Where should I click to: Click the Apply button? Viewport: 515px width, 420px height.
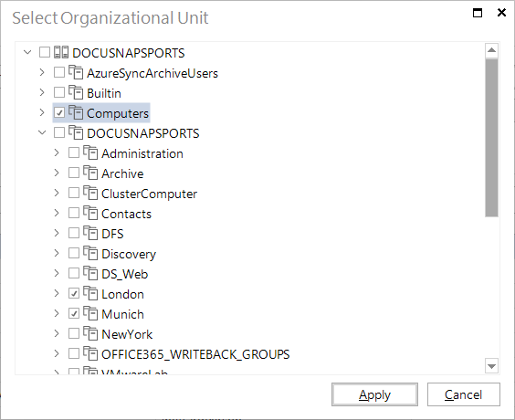(374, 394)
